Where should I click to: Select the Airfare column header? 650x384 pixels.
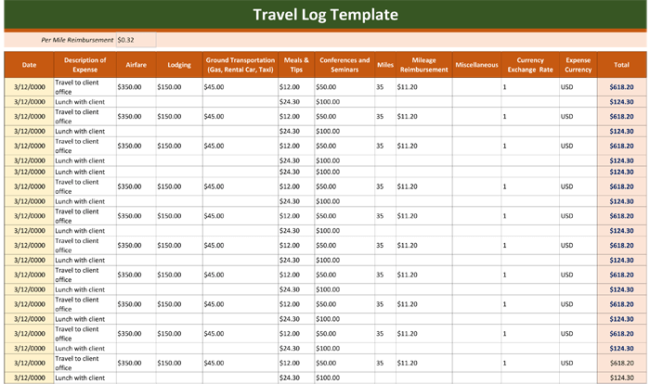point(136,65)
